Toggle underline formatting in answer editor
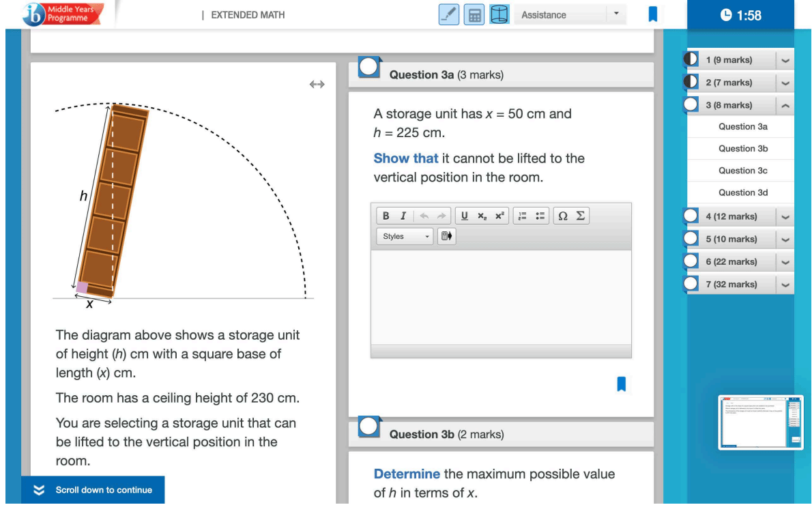 [x=465, y=216]
